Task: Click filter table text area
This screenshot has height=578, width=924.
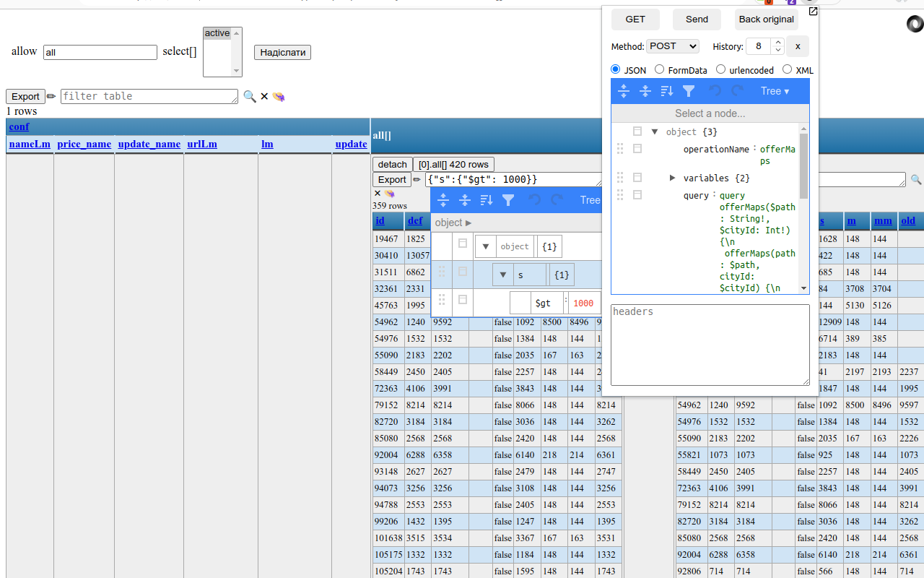Action: pos(149,96)
